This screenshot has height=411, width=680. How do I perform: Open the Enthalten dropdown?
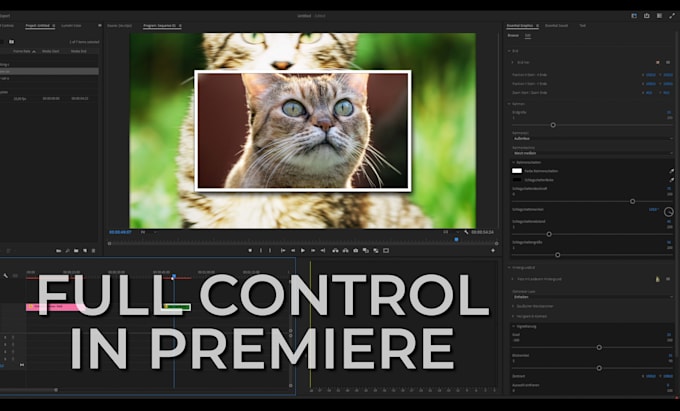click(x=592, y=297)
